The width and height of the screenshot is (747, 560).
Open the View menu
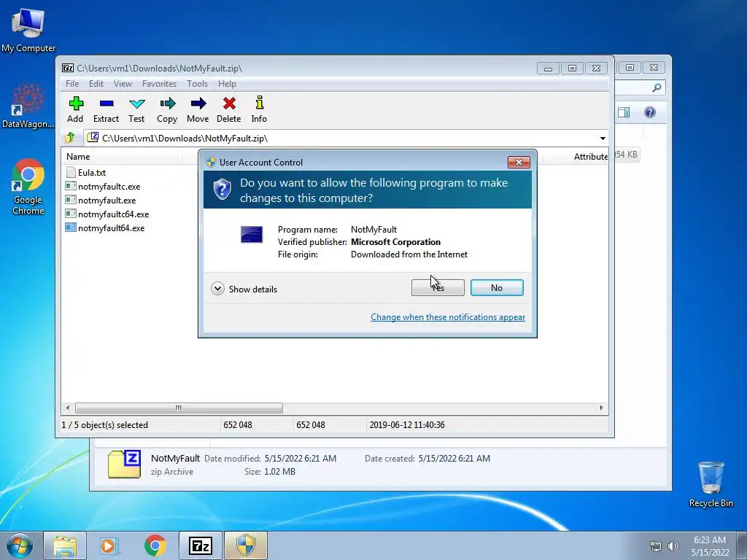coord(123,84)
